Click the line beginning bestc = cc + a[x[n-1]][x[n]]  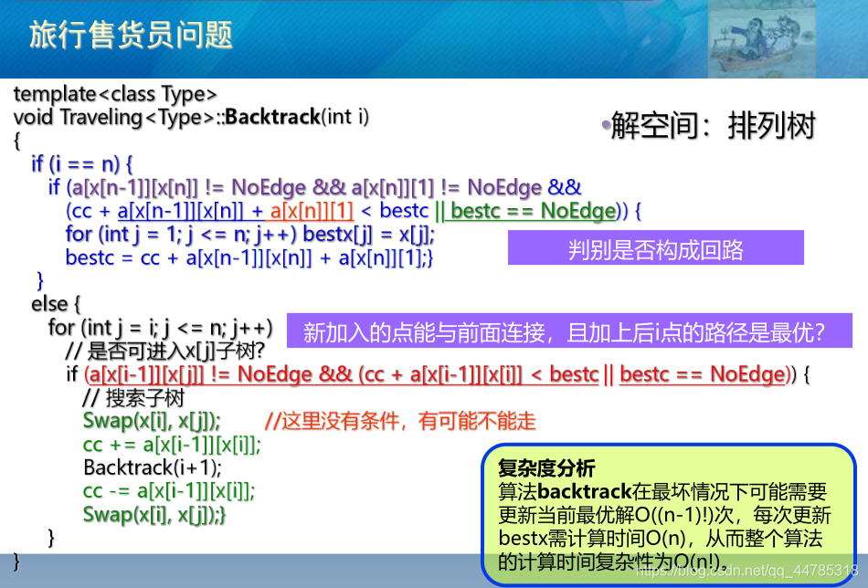249,258
